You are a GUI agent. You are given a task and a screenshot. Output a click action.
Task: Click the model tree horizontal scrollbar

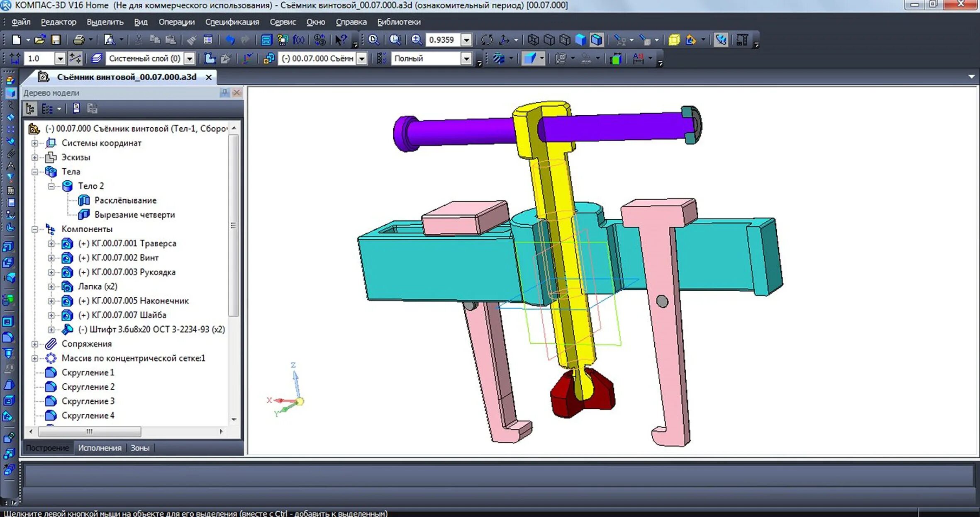click(89, 432)
